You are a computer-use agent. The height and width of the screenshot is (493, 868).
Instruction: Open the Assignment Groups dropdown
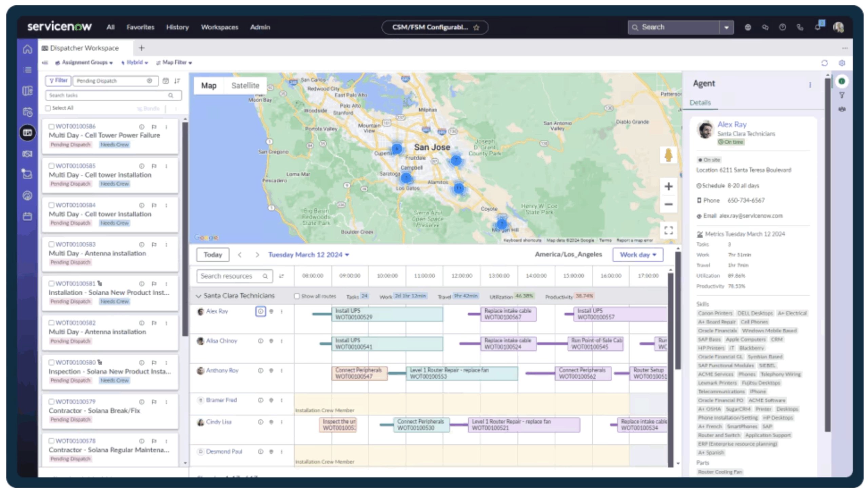(84, 63)
